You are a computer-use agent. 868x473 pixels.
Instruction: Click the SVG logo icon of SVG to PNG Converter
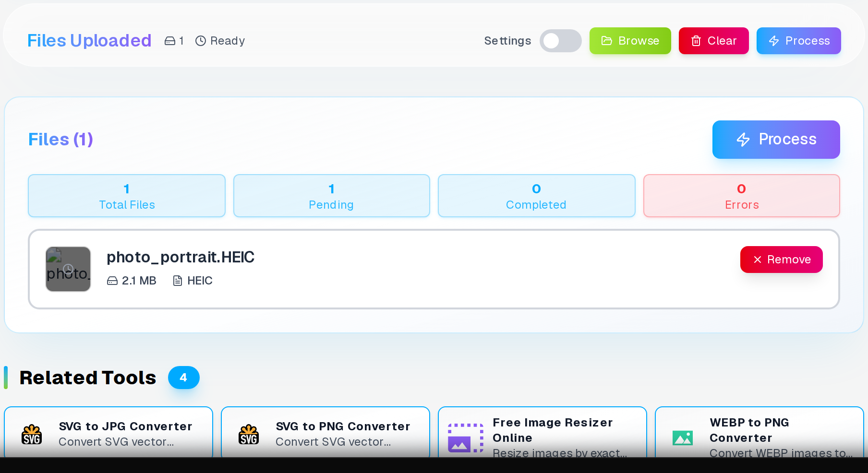249,434
